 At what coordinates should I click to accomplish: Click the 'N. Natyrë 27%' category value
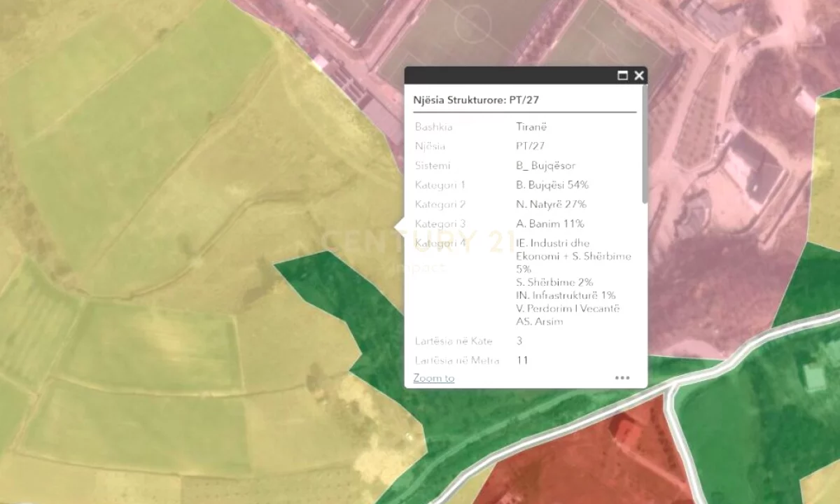[550, 204]
